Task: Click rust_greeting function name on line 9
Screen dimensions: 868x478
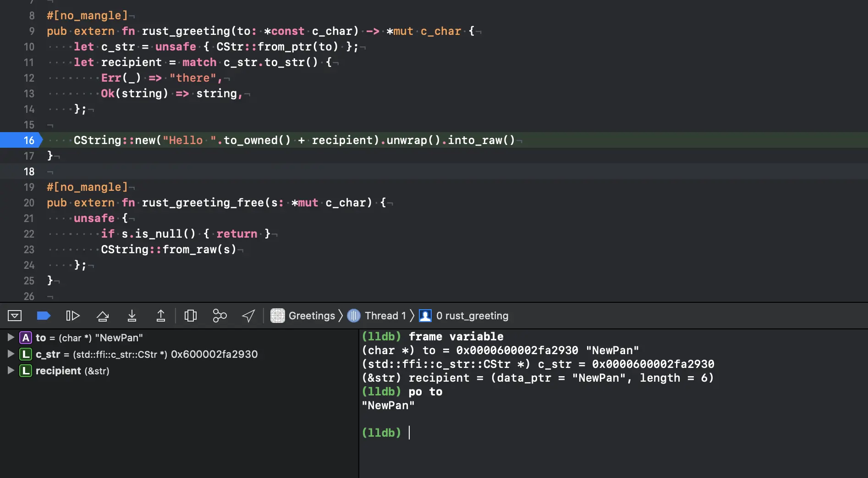Action: pyautogui.click(x=186, y=31)
